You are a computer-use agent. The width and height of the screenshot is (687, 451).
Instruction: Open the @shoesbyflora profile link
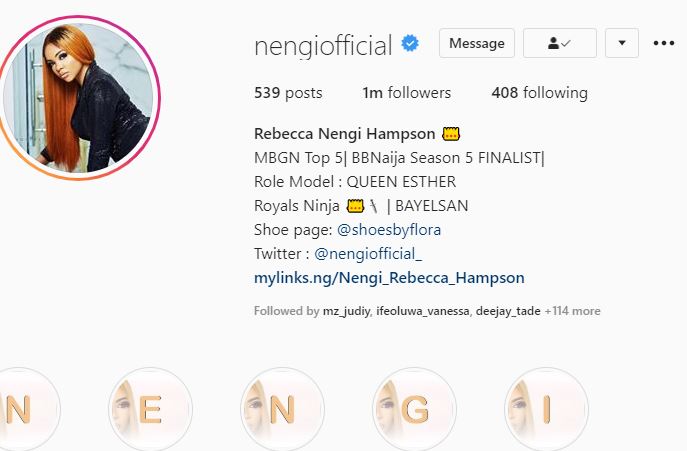pos(389,230)
